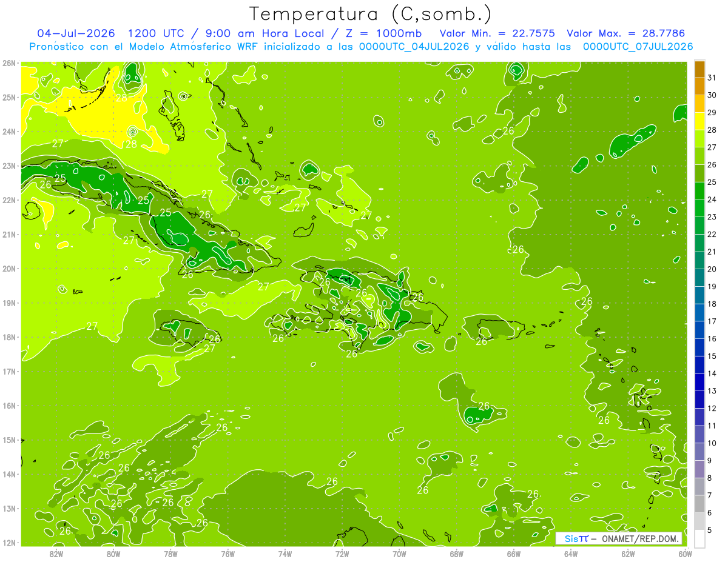Click the longitude axis label "80W"
This screenshot has height=562, width=728.
pos(113,553)
